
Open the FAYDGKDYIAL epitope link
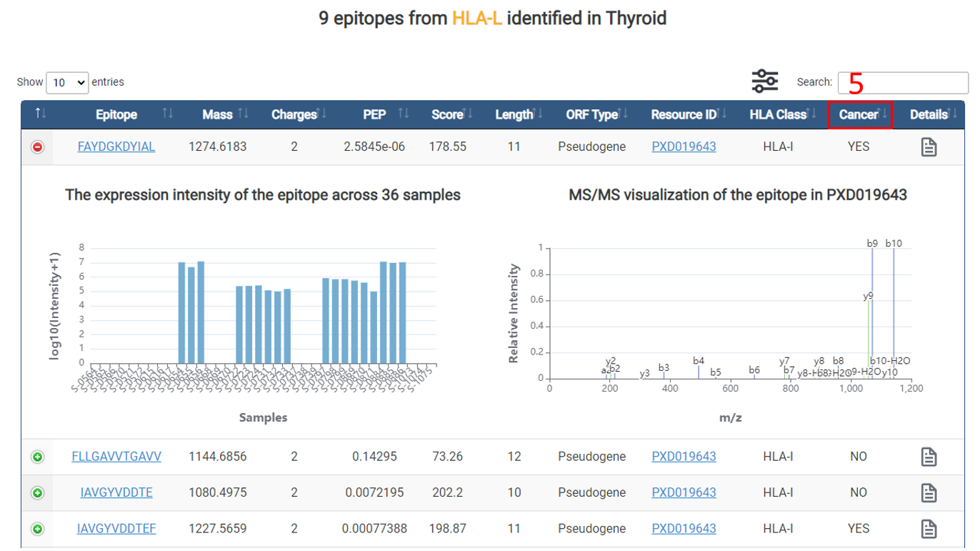coord(116,147)
